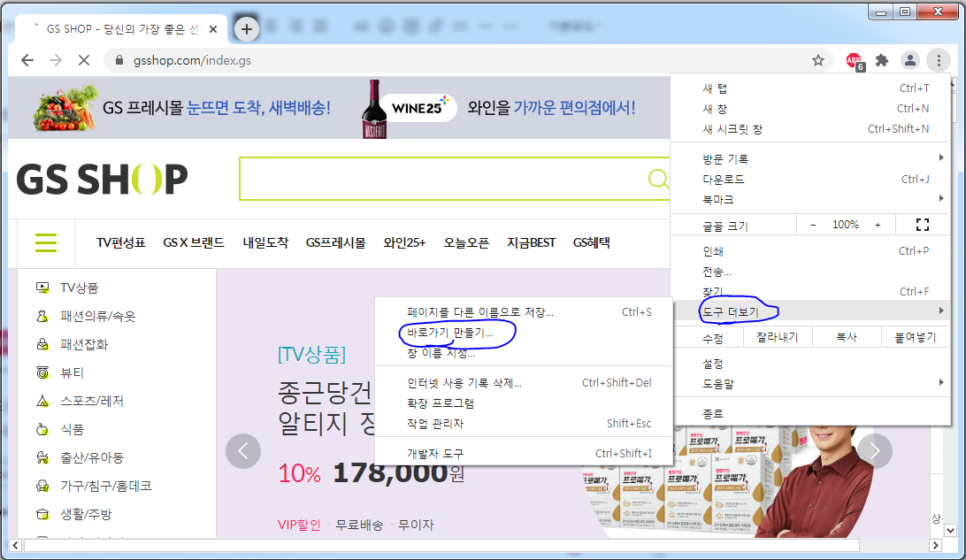Open the ABP adblock extension icon
Screen dimensions: 966x560
point(855,61)
